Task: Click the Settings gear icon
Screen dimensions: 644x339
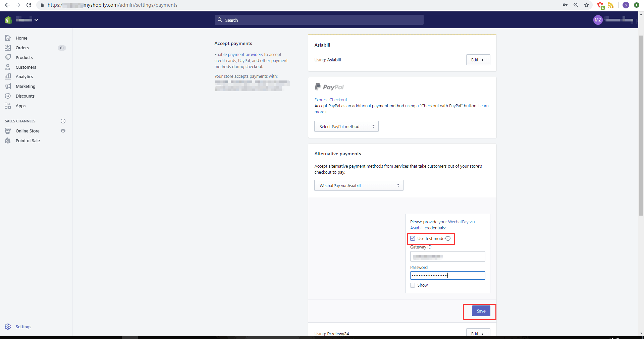Action: (8, 327)
